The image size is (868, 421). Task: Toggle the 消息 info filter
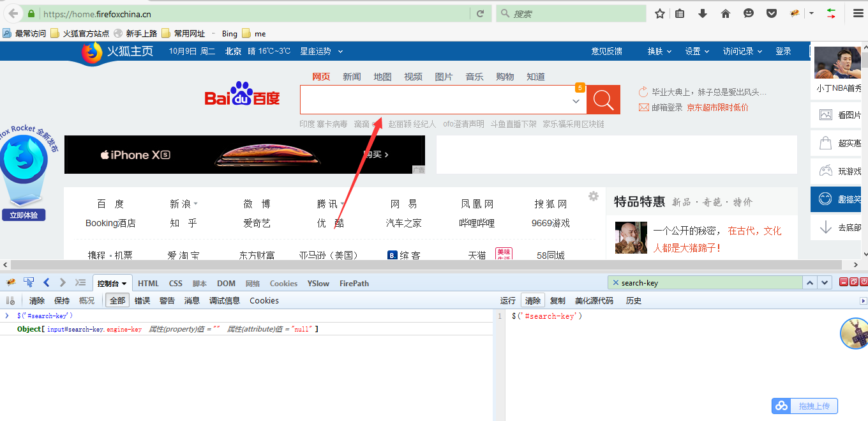point(192,300)
